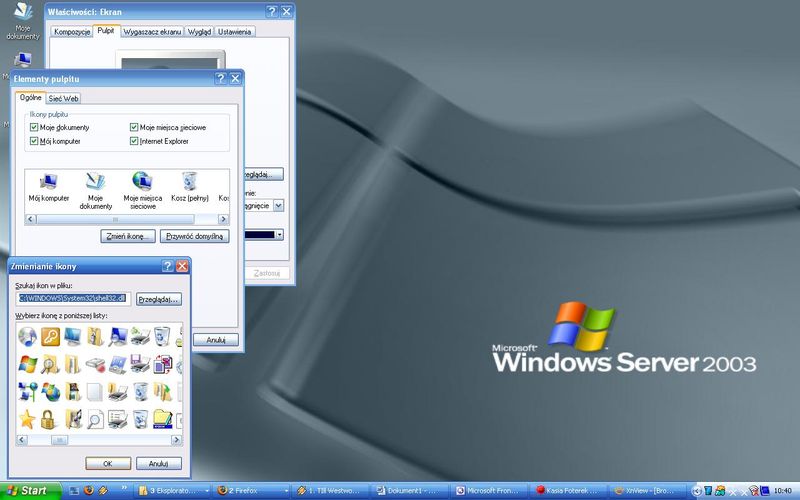Switch to the Wygaszacz ekranu tab
This screenshot has width=800, height=500.
(152, 32)
